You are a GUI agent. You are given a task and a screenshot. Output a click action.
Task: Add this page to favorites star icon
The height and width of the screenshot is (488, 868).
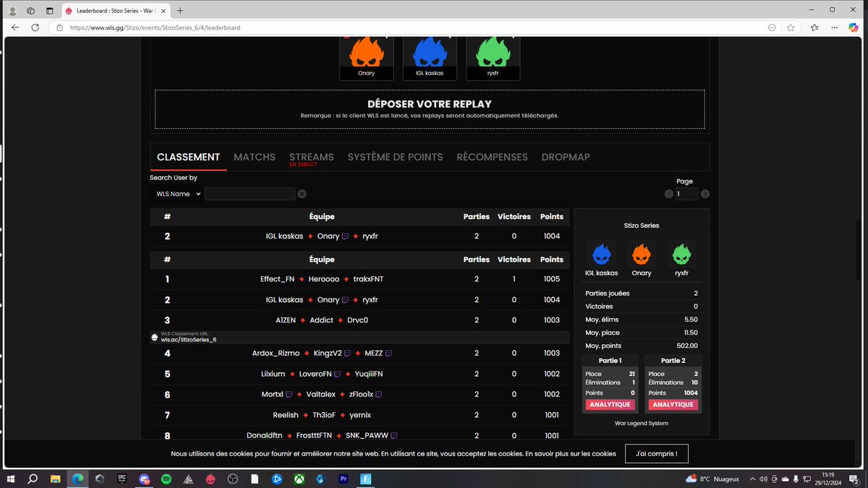point(791,27)
